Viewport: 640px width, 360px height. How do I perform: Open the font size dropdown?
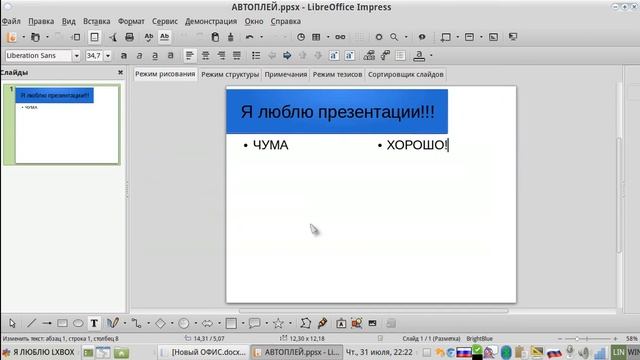pos(108,56)
